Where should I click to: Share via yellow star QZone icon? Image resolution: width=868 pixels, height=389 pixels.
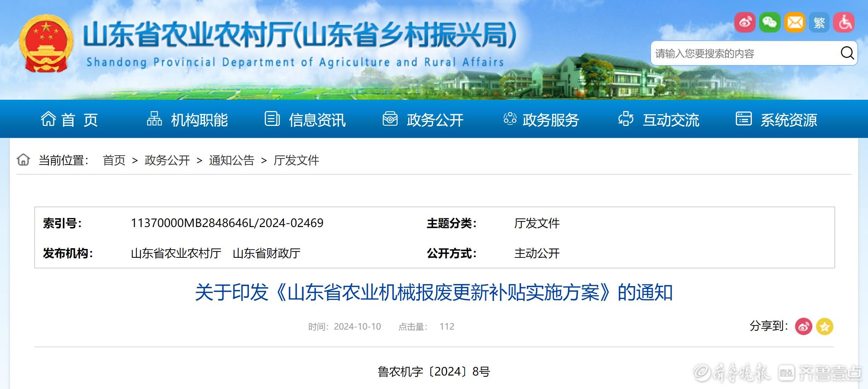click(x=825, y=326)
